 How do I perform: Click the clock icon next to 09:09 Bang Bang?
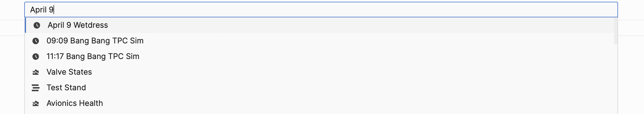point(36,41)
